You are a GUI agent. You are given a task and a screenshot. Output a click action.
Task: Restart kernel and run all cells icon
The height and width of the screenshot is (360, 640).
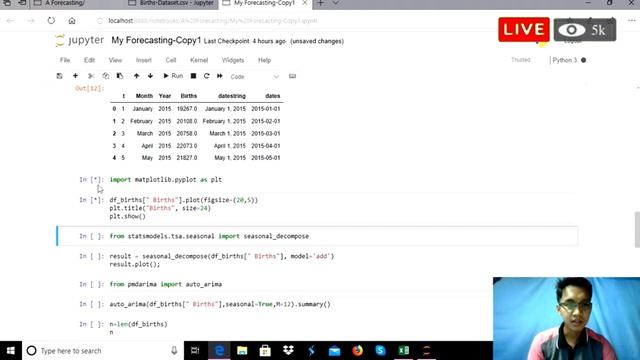click(x=220, y=76)
